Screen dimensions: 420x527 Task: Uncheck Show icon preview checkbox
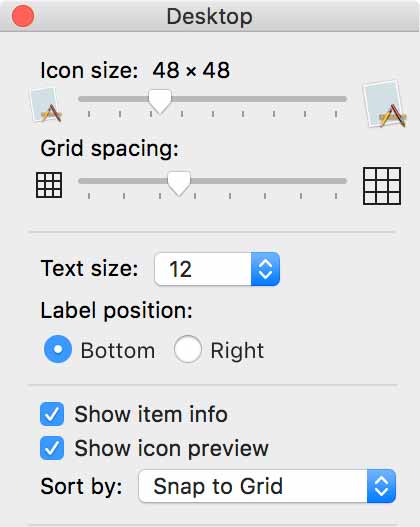click(x=52, y=448)
